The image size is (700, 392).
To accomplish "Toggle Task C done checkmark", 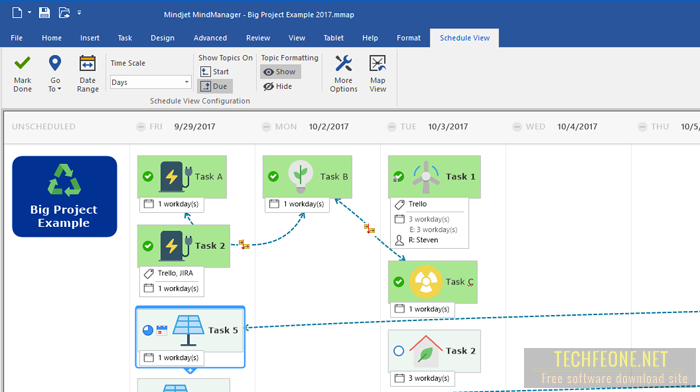I will (x=399, y=282).
